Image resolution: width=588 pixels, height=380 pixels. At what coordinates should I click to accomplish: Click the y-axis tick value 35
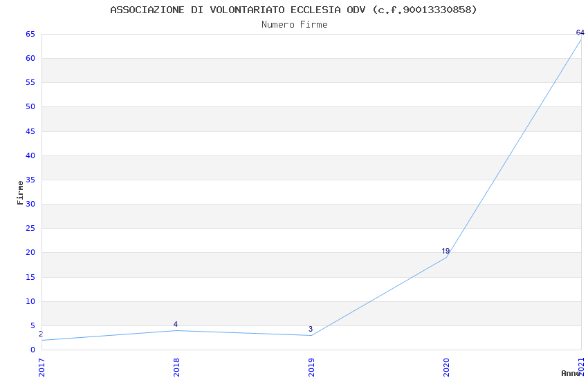(30, 180)
